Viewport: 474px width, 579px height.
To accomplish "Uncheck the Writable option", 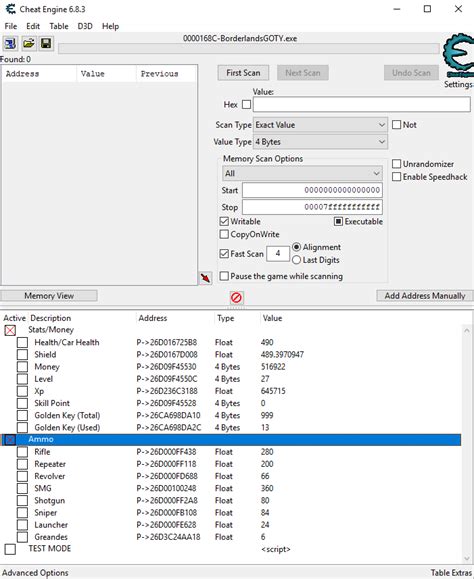I will tap(224, 222).
